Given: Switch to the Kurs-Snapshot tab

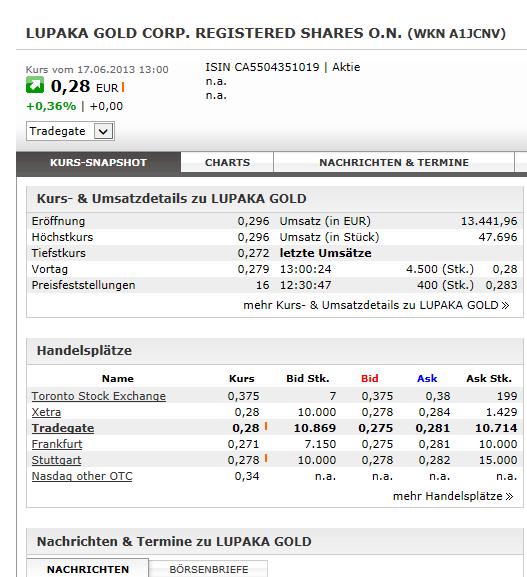Looking at the screenshot, I should (98, 163).
